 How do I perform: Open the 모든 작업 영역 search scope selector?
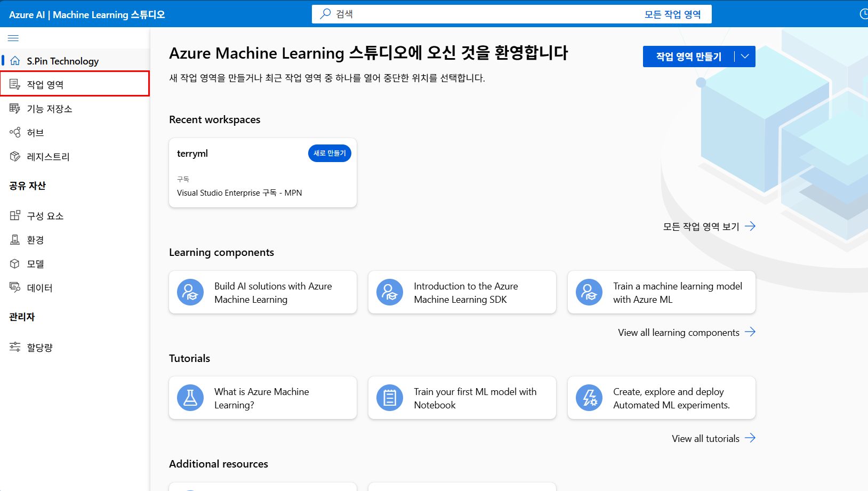(x=674, y=14)
